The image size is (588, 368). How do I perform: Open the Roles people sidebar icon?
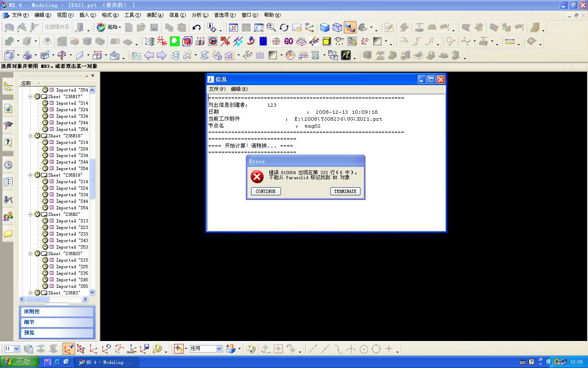click(x=8, y=216)
